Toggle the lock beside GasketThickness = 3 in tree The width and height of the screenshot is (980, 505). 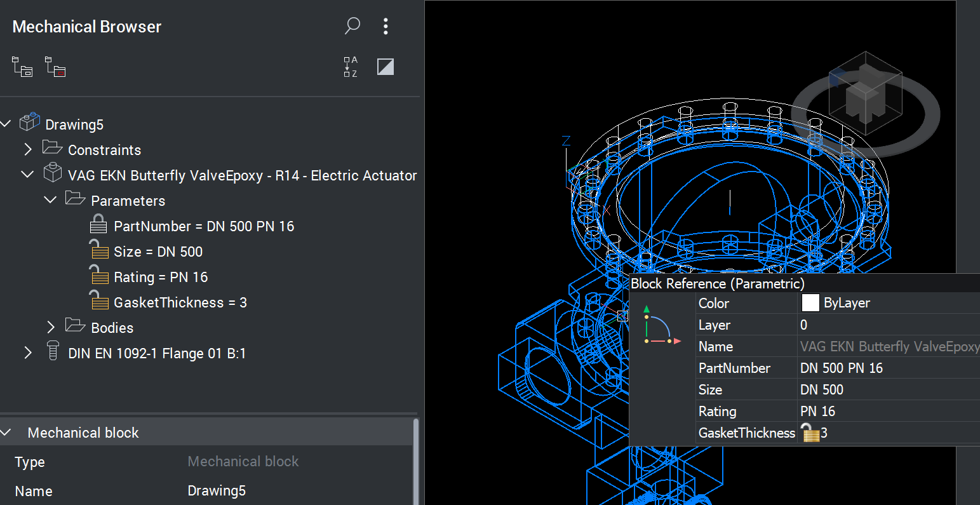98,302
